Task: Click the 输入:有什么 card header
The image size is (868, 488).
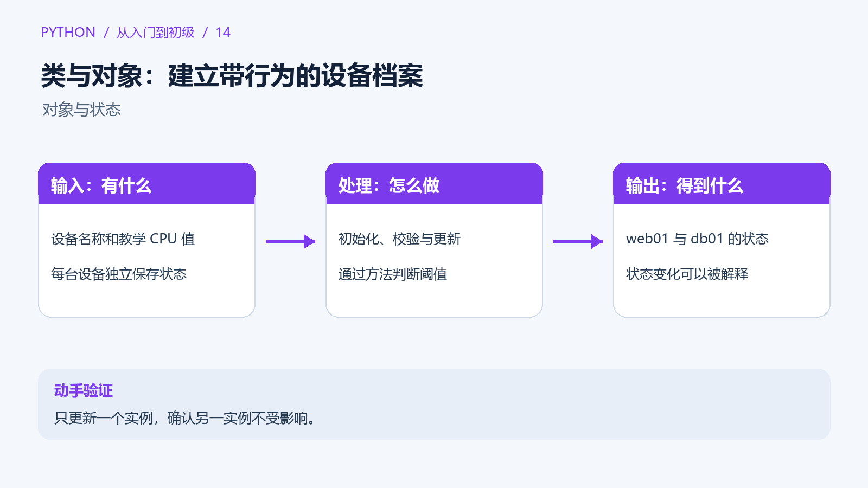Action: (146, 183)
